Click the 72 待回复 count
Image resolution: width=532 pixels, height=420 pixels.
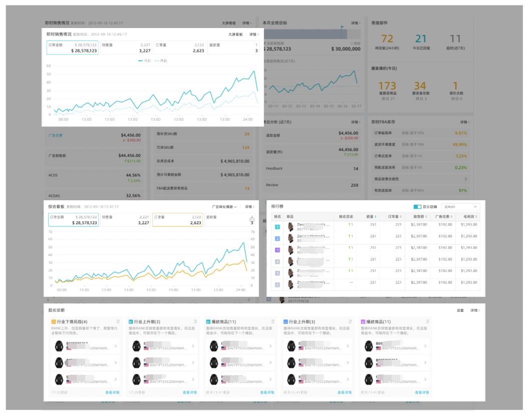[x=387, y=39]
